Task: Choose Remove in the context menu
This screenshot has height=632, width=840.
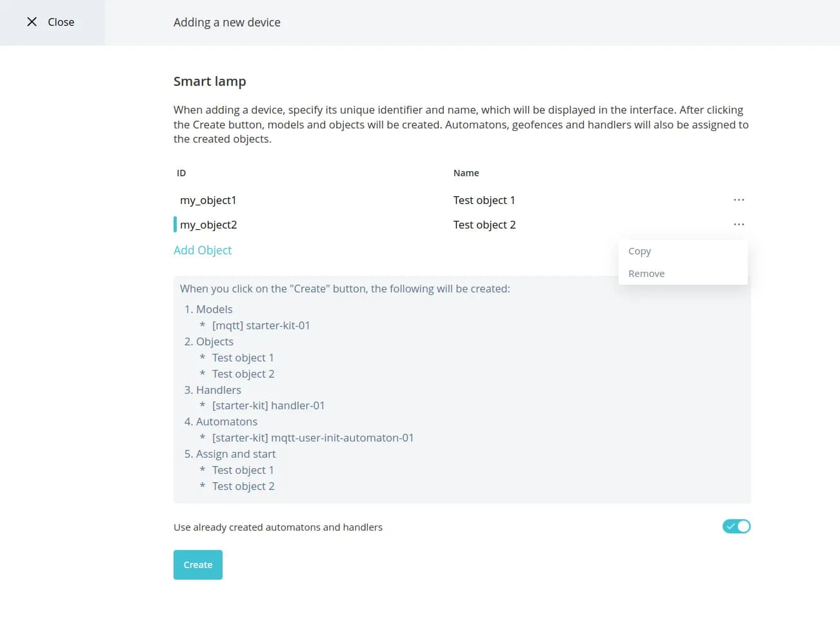Action: coord(646,274)
